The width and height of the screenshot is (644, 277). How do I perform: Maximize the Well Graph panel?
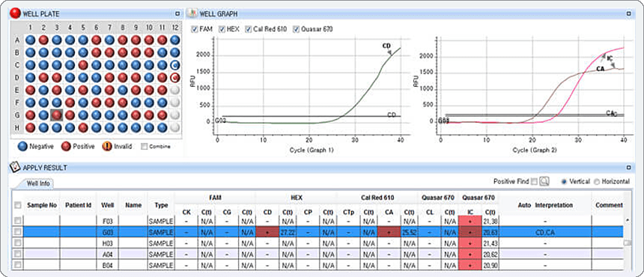pos(629,13)
